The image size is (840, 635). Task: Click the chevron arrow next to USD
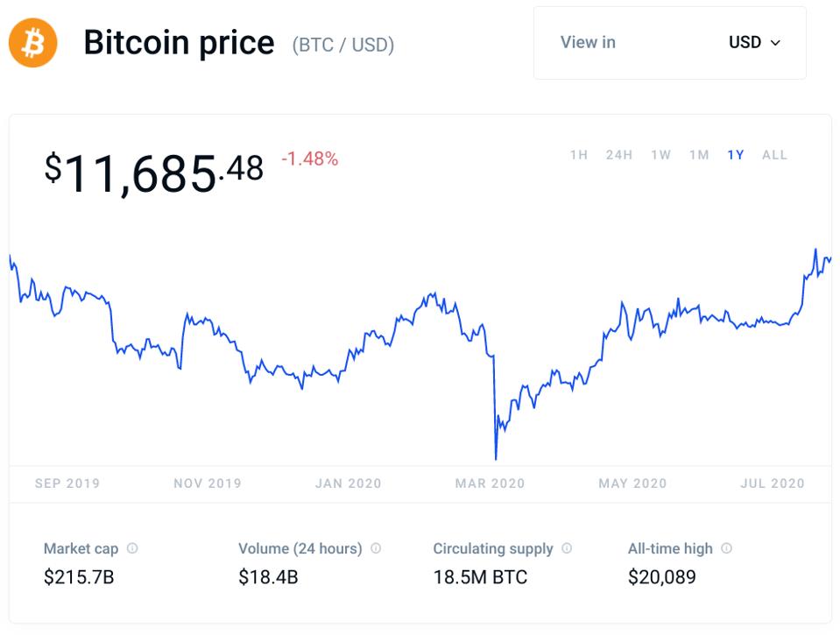click(x=774, y=43)
